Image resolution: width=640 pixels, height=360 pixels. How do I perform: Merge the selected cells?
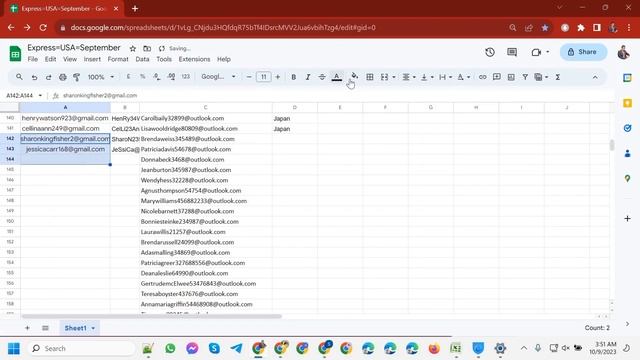384,77
